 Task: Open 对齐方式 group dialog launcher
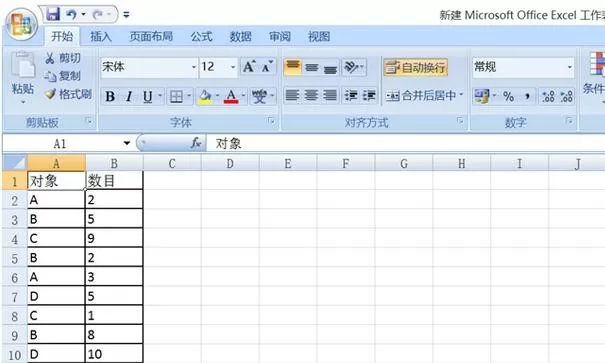tap(460, 121)
